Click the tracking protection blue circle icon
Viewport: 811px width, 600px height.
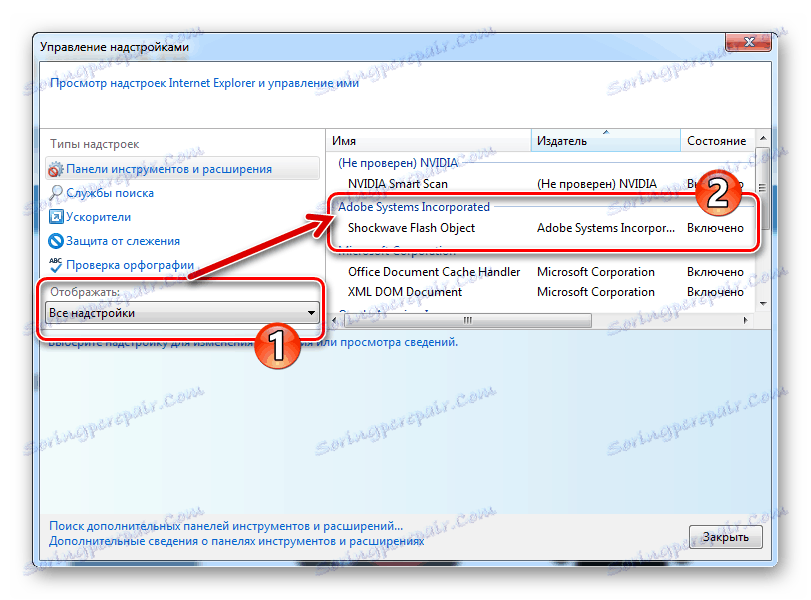pyautogui.click(x=55, y=241)
